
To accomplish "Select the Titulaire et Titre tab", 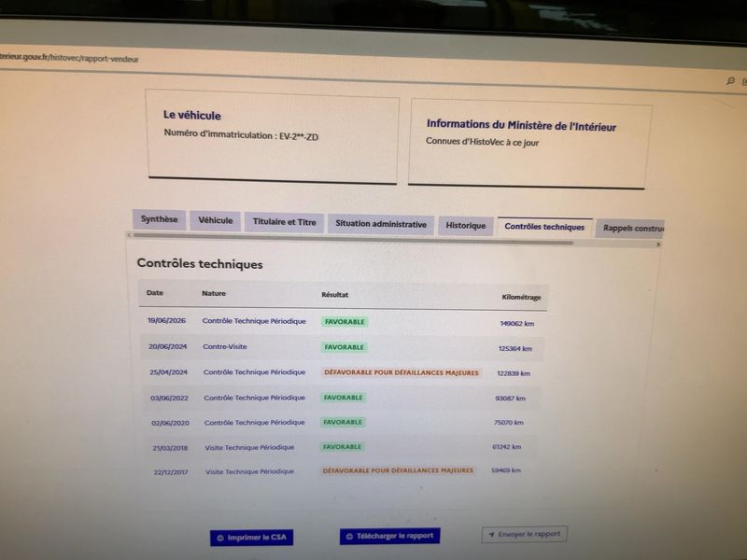I will (x=285, y=222).
